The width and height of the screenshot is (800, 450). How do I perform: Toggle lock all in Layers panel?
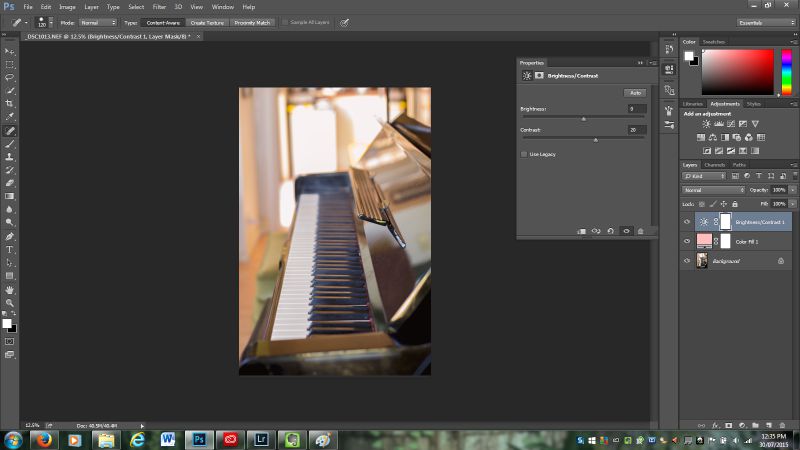pos(735,204)
